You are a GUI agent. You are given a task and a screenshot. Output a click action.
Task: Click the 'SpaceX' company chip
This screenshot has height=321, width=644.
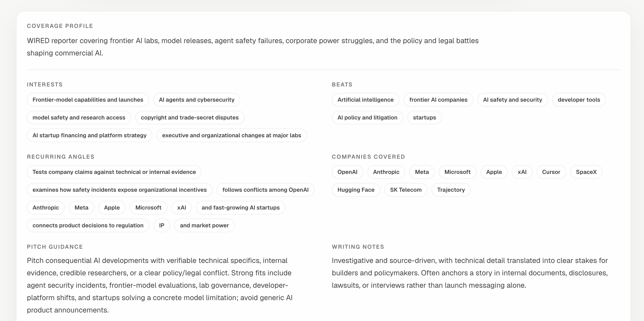pyautogui.click(x=586, y=172)
